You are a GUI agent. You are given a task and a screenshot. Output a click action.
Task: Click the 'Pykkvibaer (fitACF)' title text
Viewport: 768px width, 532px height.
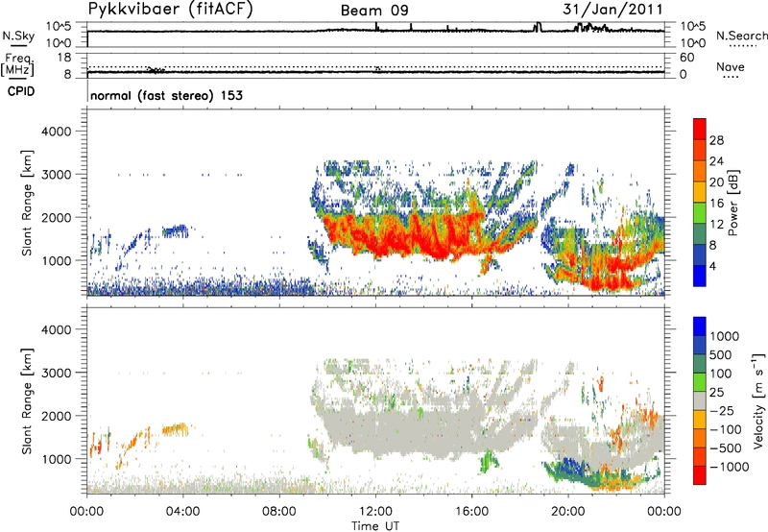click(171, 9)
